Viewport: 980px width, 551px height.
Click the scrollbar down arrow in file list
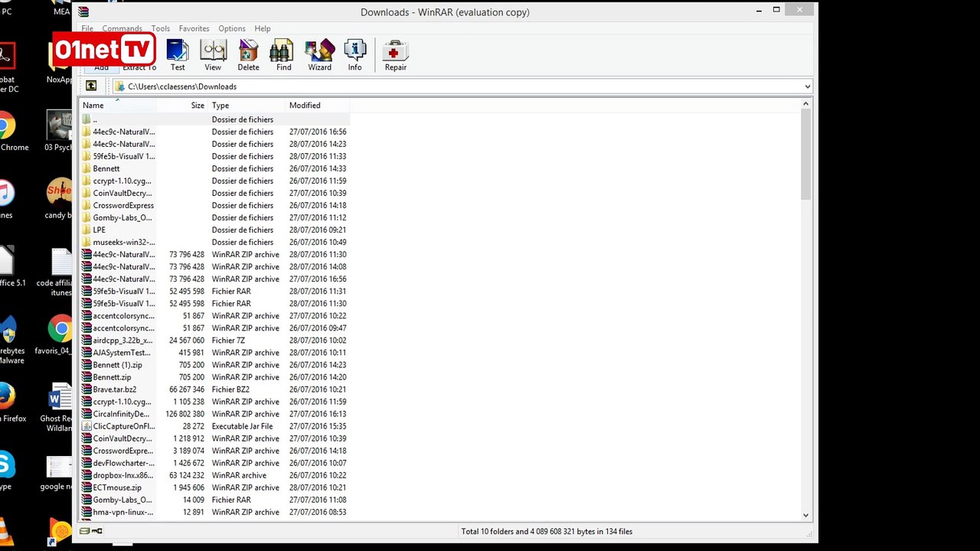tap(806, 516)
